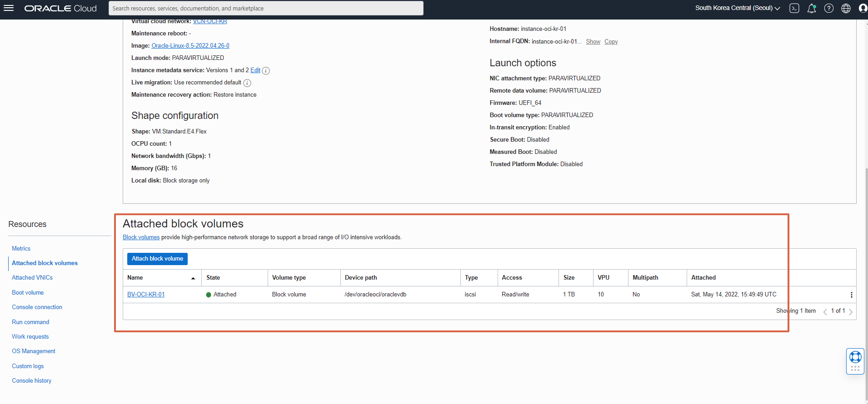The height and width of the screenshot is (404, 868).
Task: Copy the Internal FQDN
Action: (x=611, y=41)
